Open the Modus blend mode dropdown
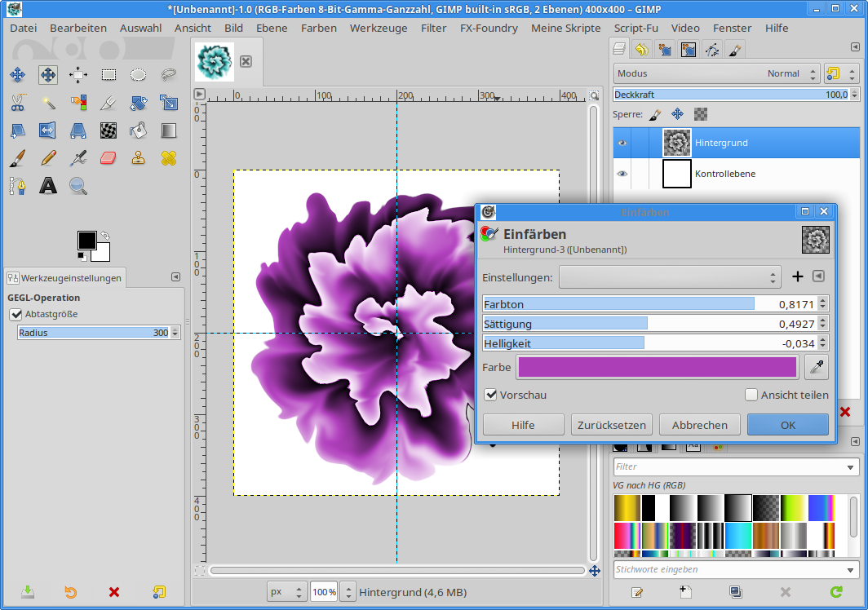868x610 pixels. tap(716, 73)
